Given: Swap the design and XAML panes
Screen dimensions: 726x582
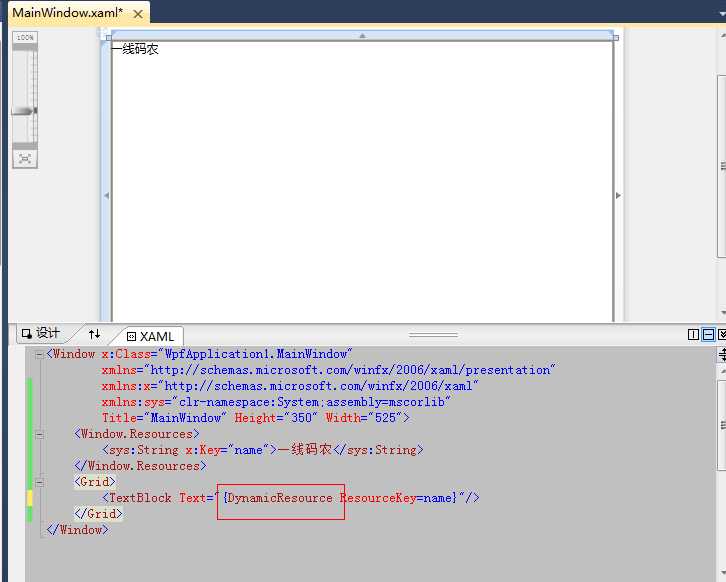Looking at the screenshot, I should tap(94, 333).
